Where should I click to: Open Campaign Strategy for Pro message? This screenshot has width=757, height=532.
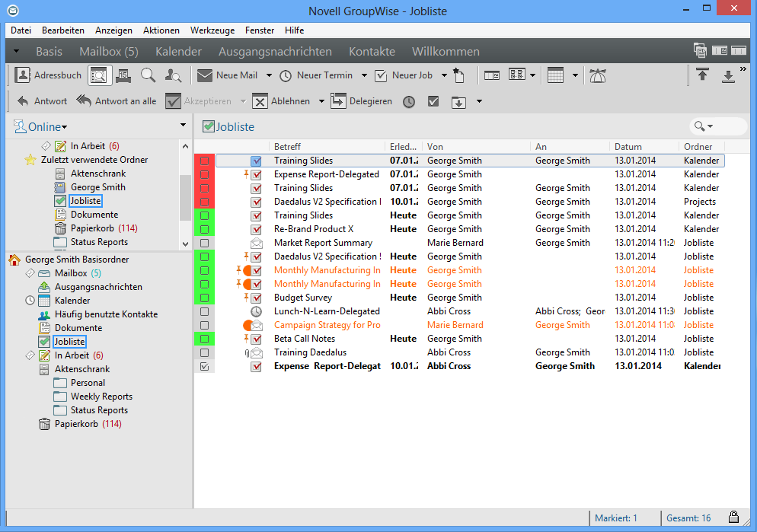pos(327,325)
